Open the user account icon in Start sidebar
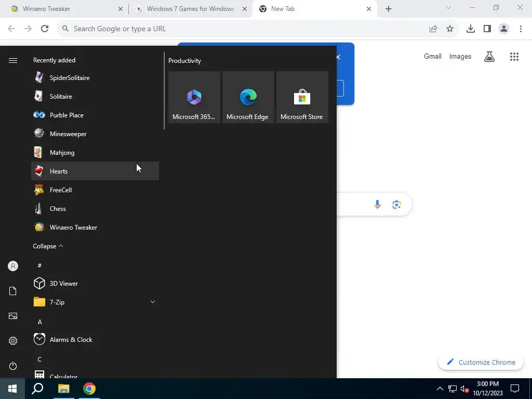This screenshot has width=532, height=399. (x=13, y=266)
